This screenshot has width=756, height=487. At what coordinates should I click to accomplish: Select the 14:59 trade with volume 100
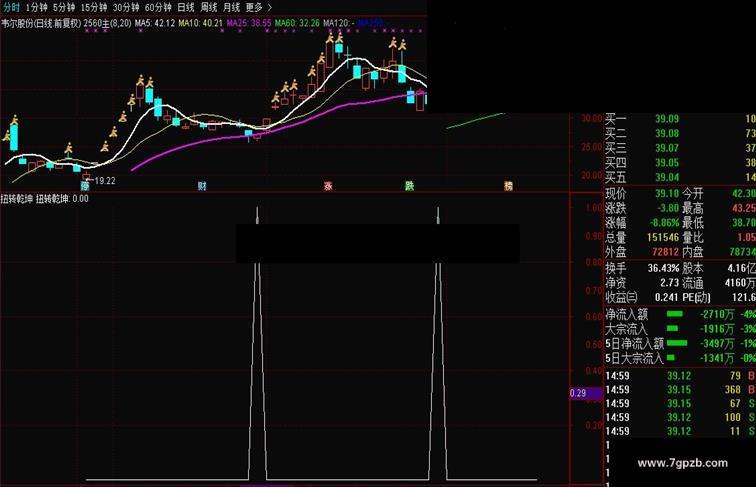pyautogui.click(x=680, y=417)
